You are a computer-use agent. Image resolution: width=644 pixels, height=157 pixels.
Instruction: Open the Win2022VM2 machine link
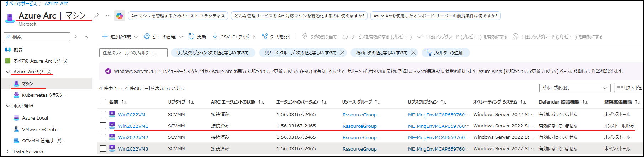point(133,137)
